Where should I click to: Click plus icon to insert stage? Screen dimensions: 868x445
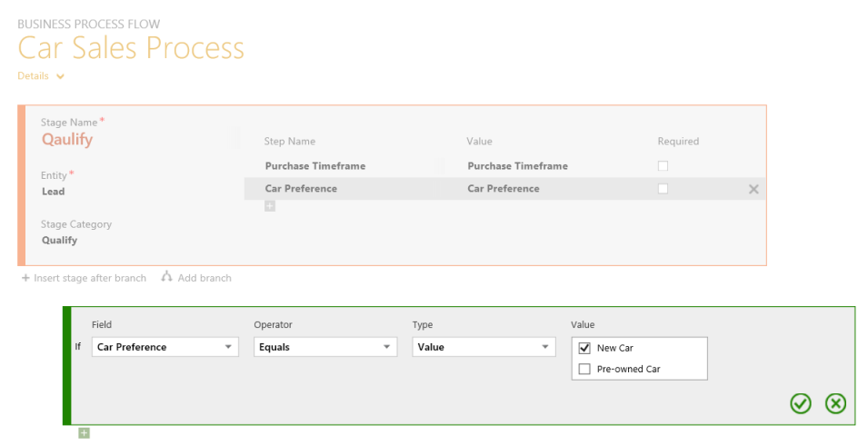pos(25,278)
